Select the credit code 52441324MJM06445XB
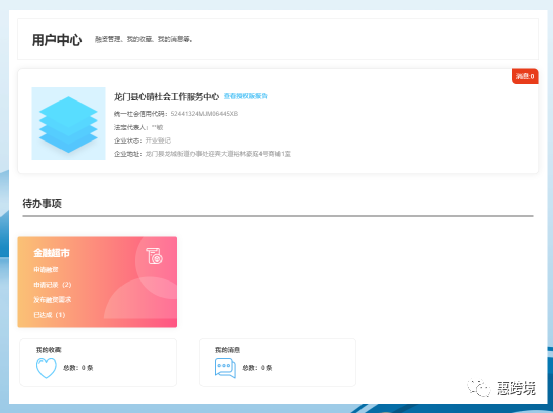Image resolution: width=553 pixels, height=413 pixels. click(x=204, y=114)
